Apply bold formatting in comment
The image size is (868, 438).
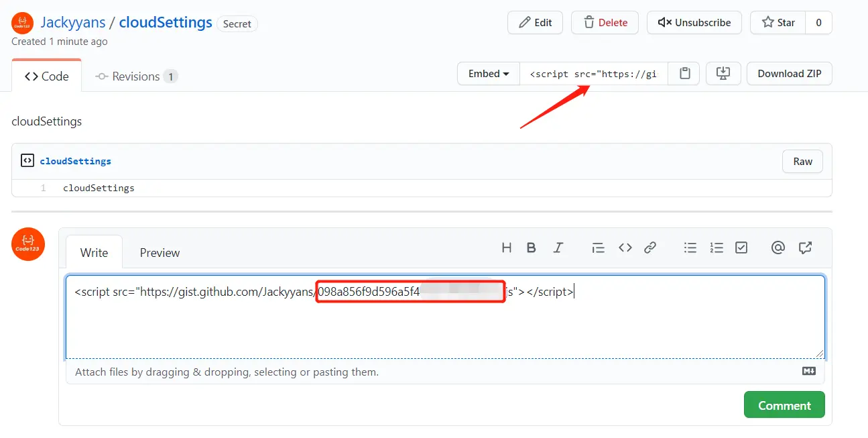532,248
